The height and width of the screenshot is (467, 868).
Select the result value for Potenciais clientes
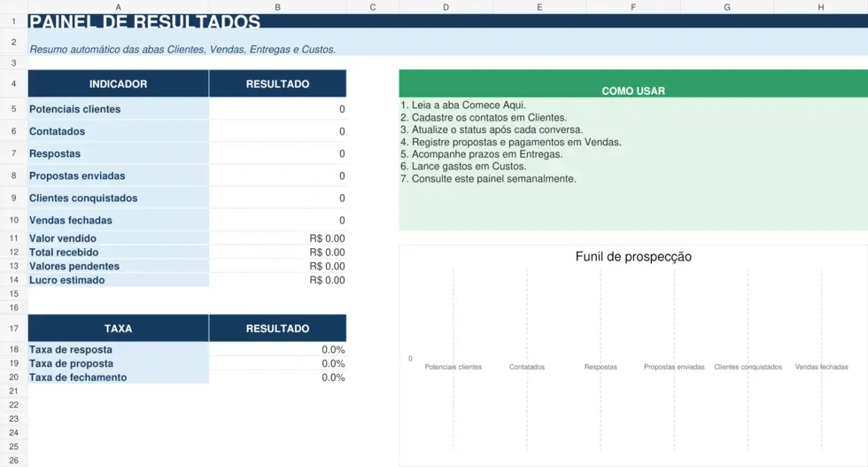click(x=277, y=109)
